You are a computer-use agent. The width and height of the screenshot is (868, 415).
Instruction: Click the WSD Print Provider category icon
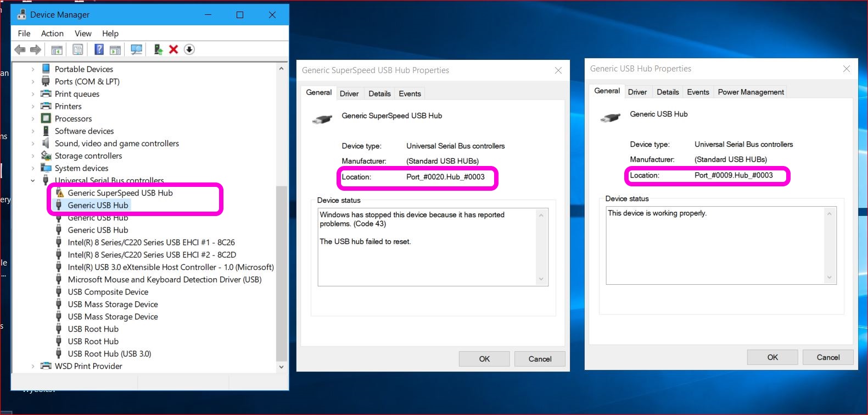pos(46,366)
